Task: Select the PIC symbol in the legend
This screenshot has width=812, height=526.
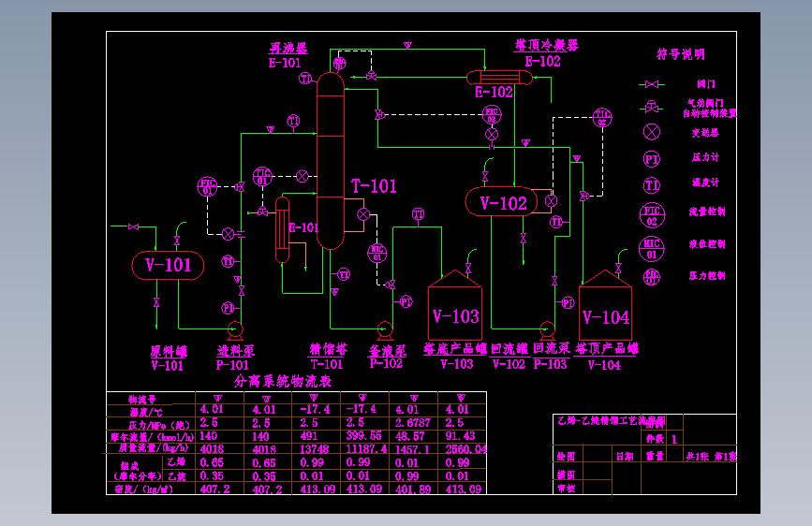Action: 652,277
